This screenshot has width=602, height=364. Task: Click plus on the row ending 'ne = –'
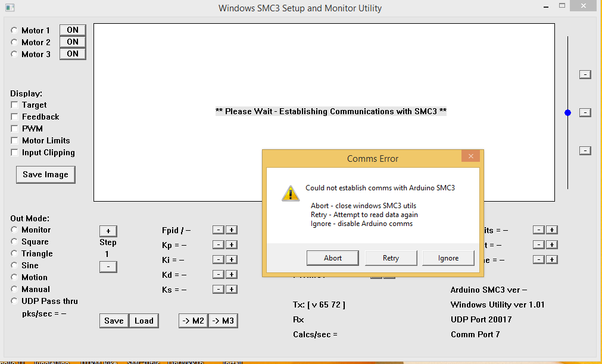point(552,260)
